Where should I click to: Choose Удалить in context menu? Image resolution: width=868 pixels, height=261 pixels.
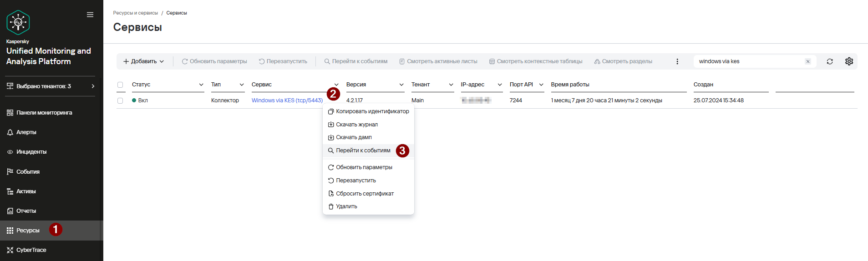click(x=368, y=206)
